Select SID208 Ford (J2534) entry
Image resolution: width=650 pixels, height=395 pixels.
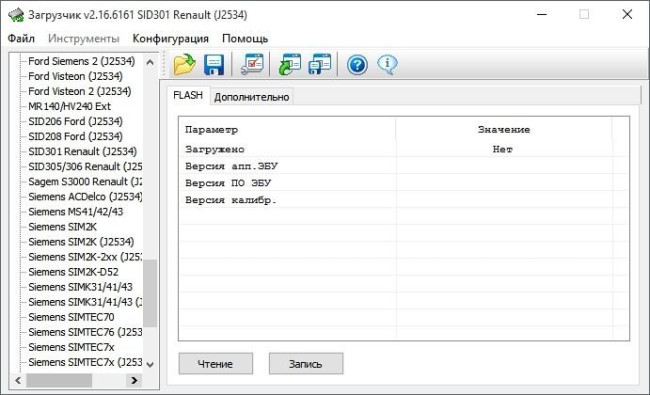[75, 136]
